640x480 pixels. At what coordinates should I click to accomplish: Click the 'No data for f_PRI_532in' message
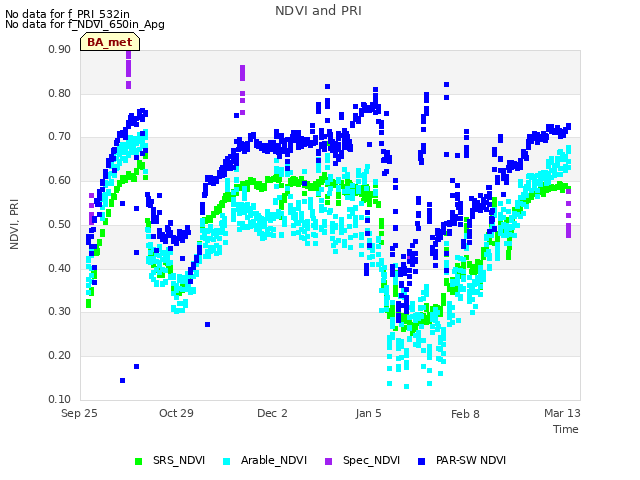(67, 14)
